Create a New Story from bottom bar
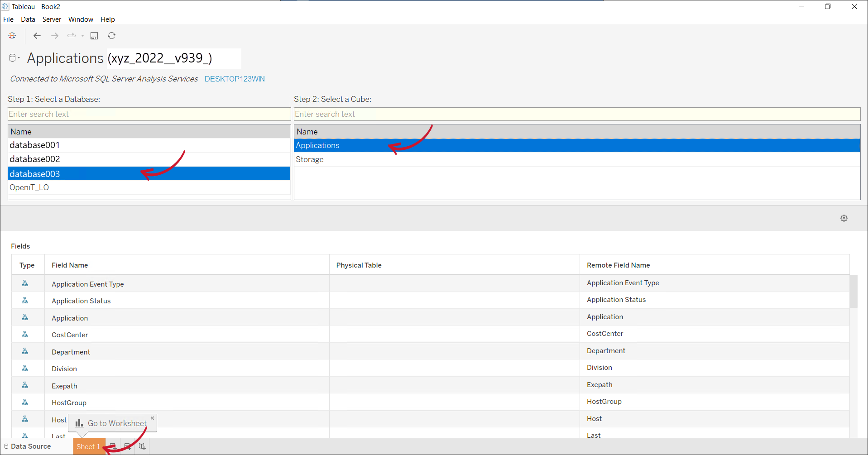Viewport: 868px width, 455px height. click(142, 446)
